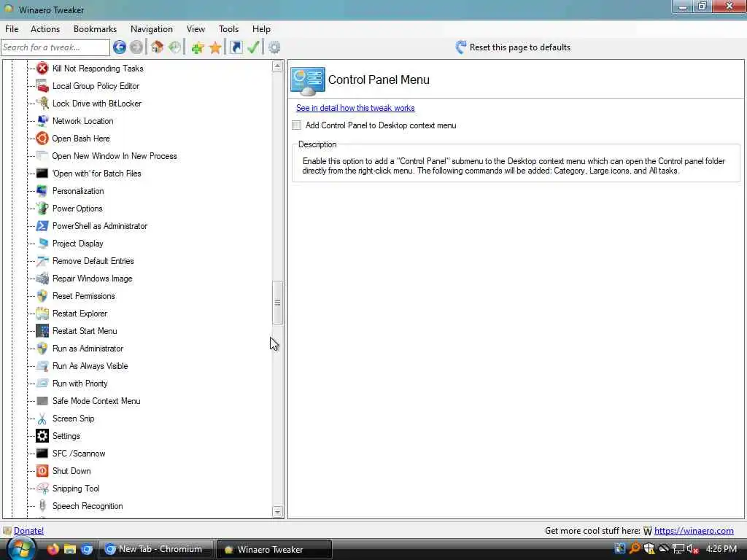Click the 4:26 PM taskbar clock

pyautogui.click(x=721, y=549)
